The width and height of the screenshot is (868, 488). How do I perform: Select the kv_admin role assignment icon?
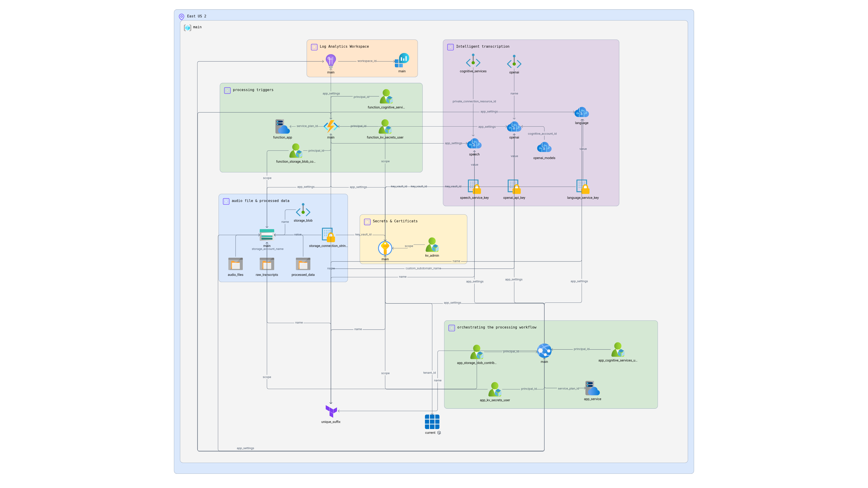coord(432,245)
